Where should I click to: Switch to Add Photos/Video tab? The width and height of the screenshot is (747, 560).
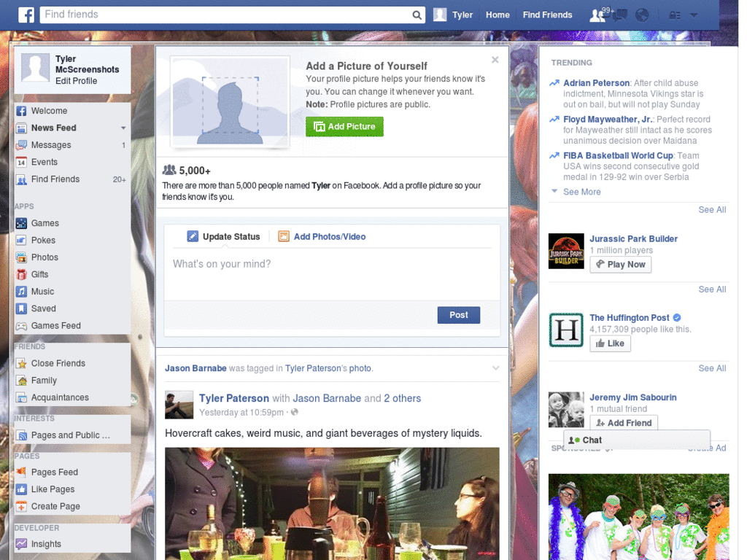322,237
